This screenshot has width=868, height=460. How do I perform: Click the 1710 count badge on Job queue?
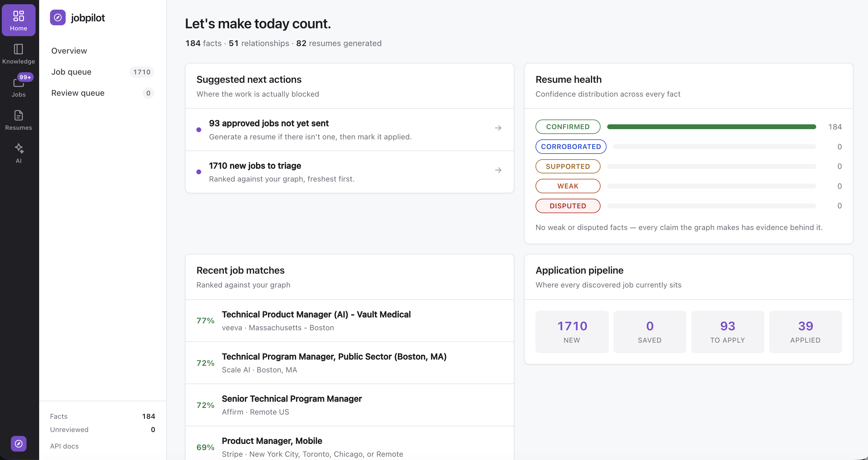coord(142,72)
